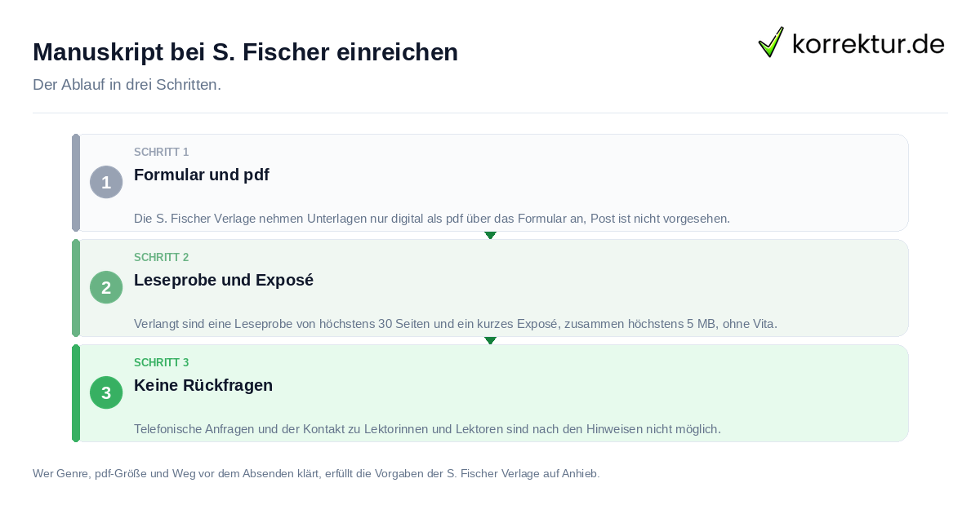Select the SCHRITT 2 label
Viewport: 980px width, 514px height.
[162, 257]
